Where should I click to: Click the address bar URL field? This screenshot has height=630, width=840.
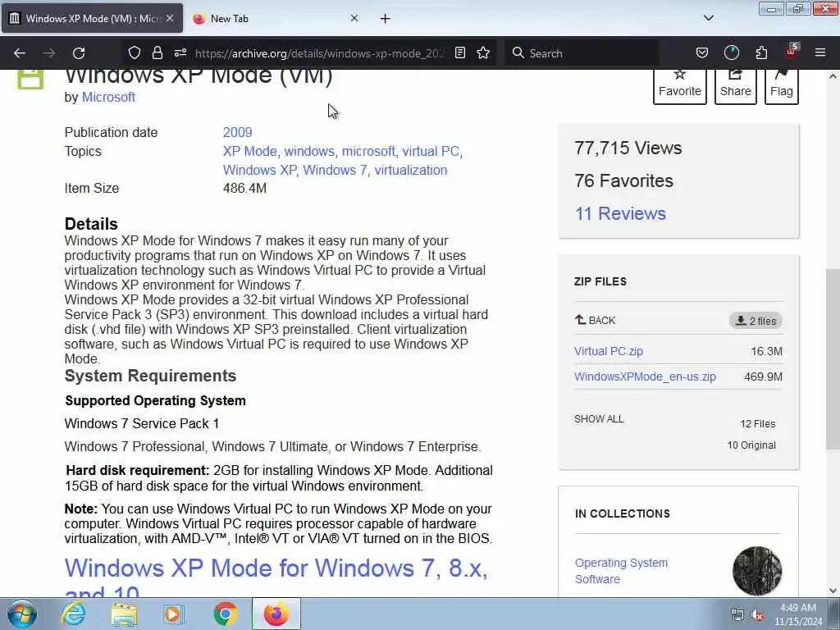(319, 53)
